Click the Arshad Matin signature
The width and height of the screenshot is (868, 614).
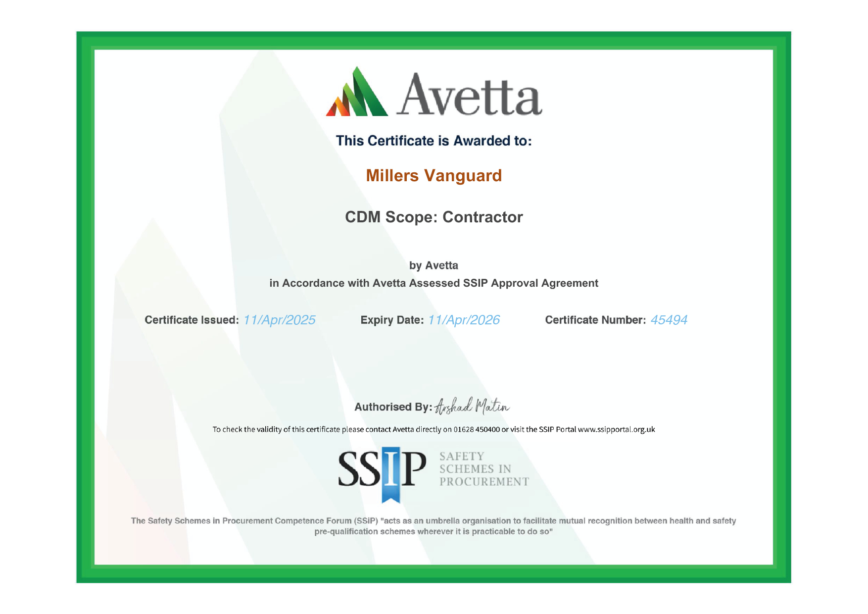click(472, 407)
